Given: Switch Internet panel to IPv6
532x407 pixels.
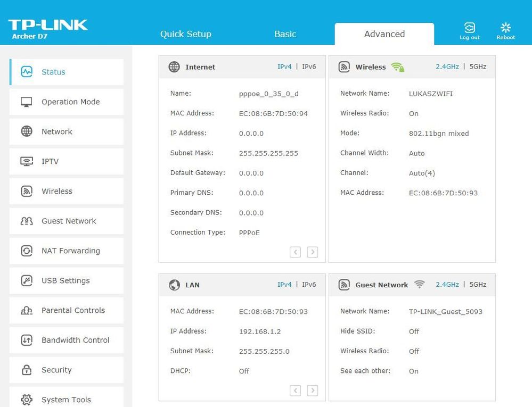Looking at the screenshot, I should (x=309, y=67).
